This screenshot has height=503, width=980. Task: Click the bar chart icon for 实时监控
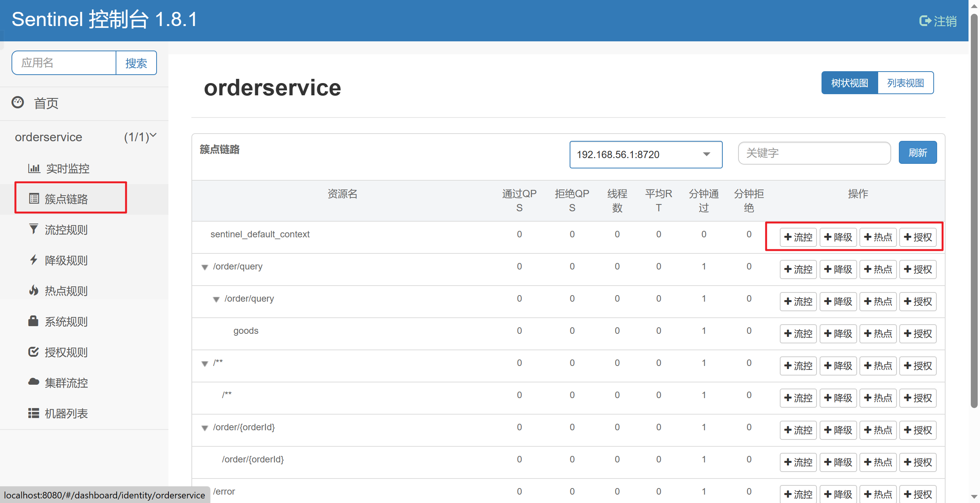tap(34, 168)
